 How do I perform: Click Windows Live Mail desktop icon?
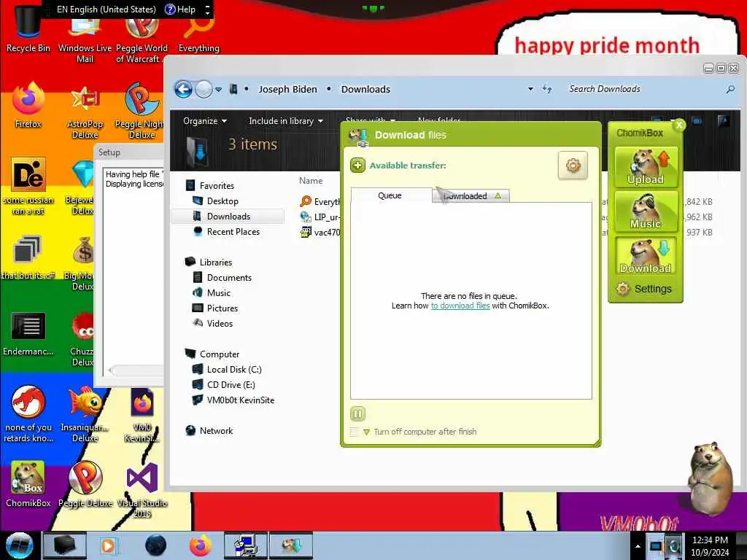[x=85, y=41]
